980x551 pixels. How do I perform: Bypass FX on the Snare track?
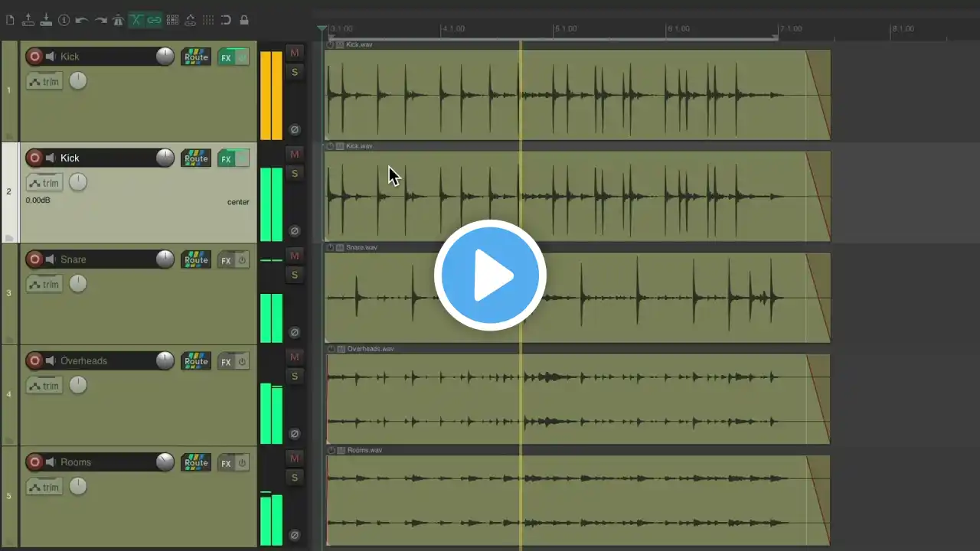[x=242, y=260]
